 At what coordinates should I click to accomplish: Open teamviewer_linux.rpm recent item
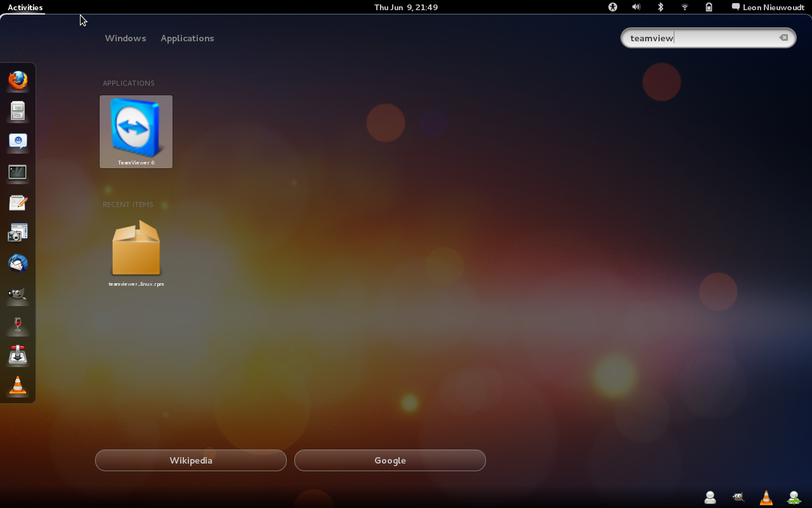click(x=136, y=253)
